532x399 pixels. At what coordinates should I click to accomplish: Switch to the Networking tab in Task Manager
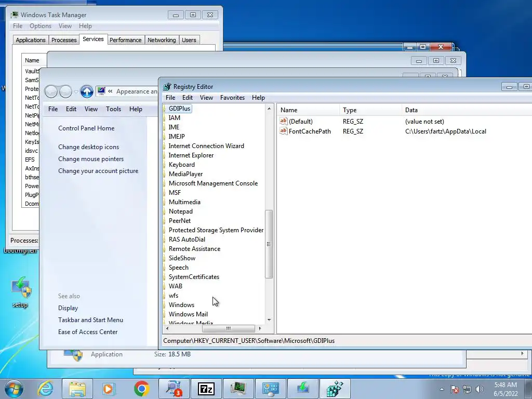point(162,40)
